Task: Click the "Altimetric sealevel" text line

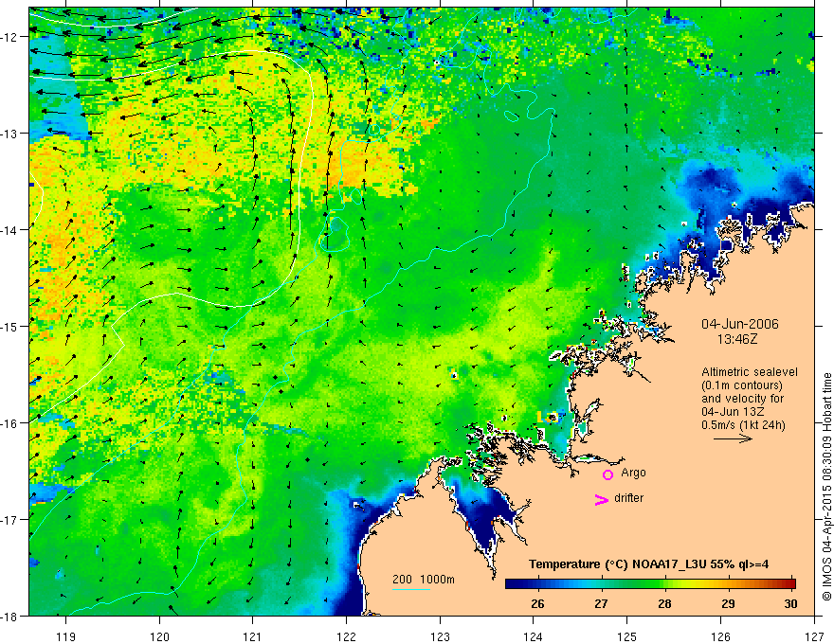Action: (750, 372)
